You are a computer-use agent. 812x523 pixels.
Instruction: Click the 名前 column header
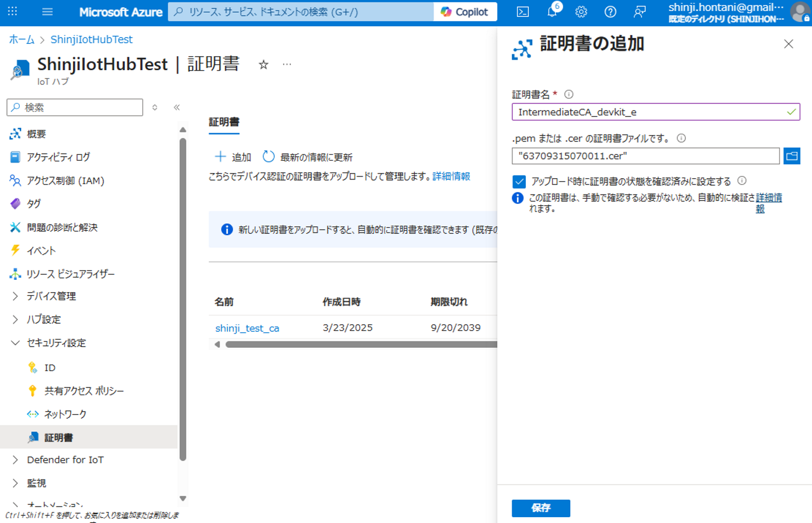pyautogui.click(x=224, y=302)
